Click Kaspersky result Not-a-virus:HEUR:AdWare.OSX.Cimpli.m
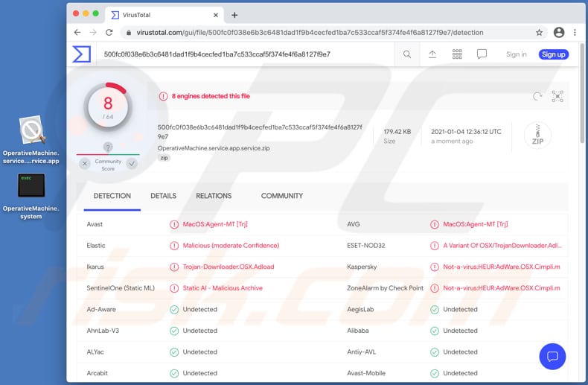This screenshot has width=588, height=385. pos(502,267)
